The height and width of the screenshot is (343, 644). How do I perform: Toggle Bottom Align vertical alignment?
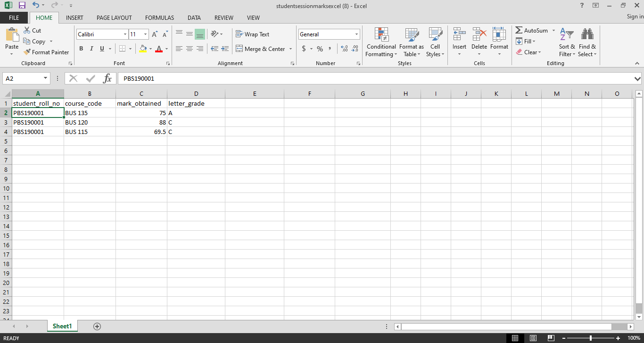[200, 34]
